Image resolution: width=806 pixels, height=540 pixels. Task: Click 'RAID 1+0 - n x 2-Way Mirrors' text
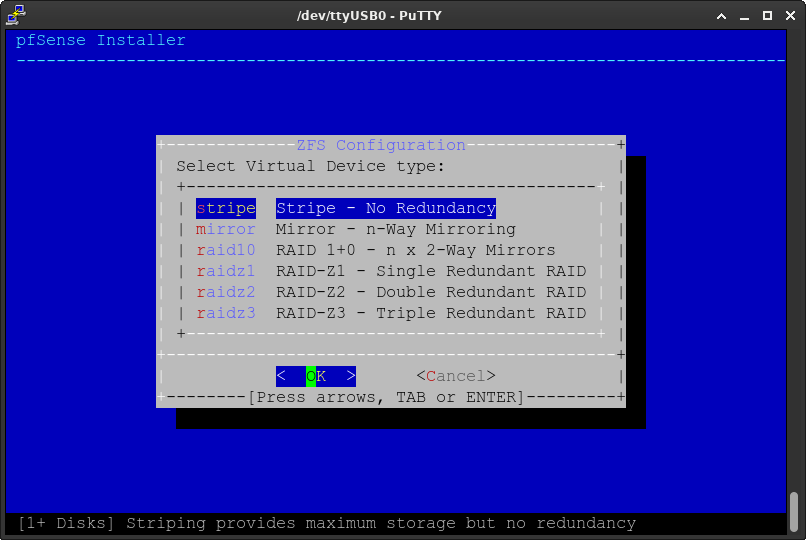coord(416,250)
